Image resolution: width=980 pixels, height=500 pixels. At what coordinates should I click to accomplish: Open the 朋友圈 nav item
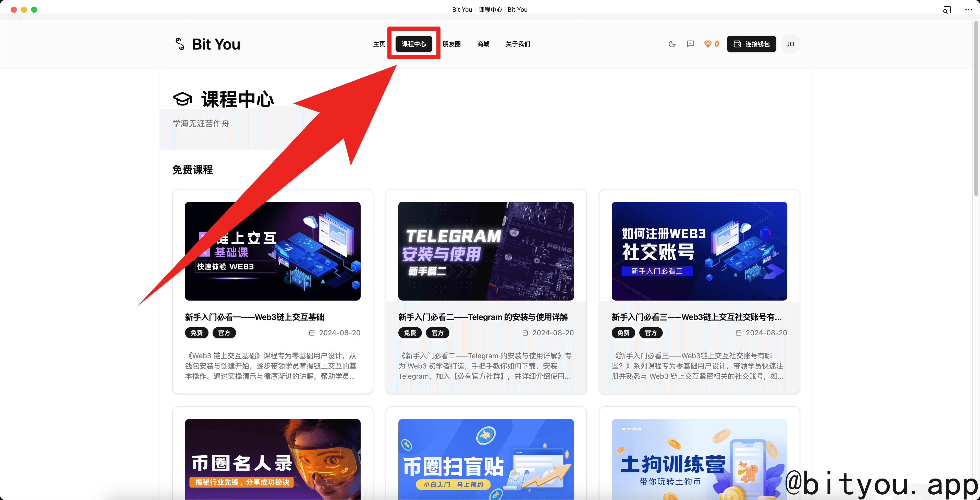tap(451, 44)
